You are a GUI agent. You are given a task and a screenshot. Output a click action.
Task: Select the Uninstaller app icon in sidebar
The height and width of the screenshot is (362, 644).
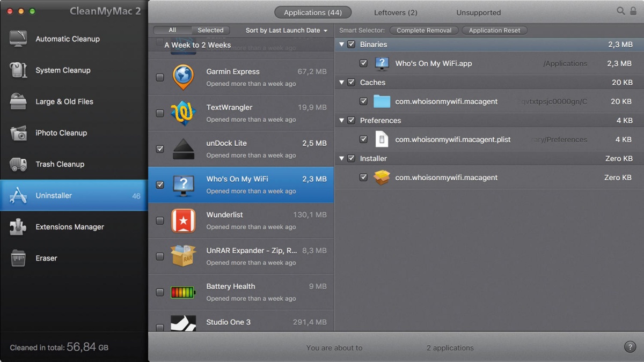coord(18,196)
